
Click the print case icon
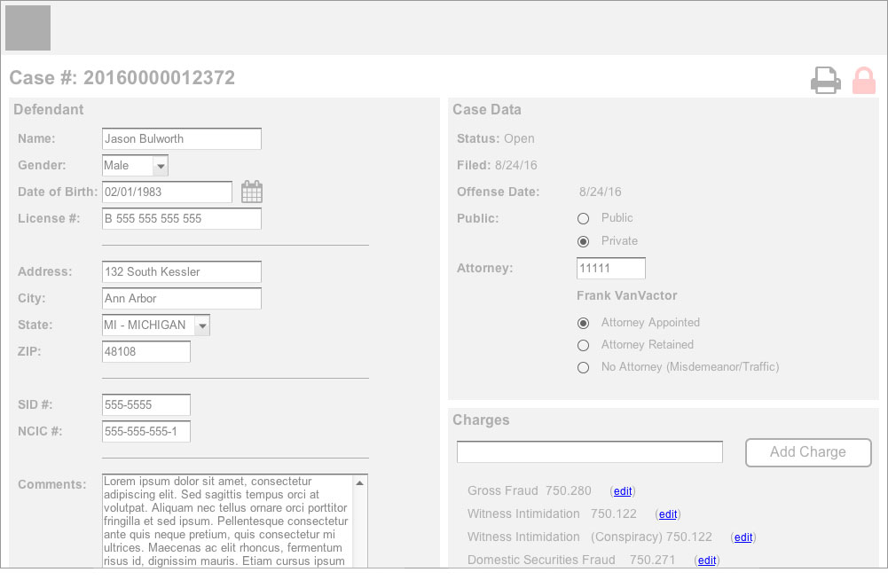pyautogui.click(x=825, y=81)
